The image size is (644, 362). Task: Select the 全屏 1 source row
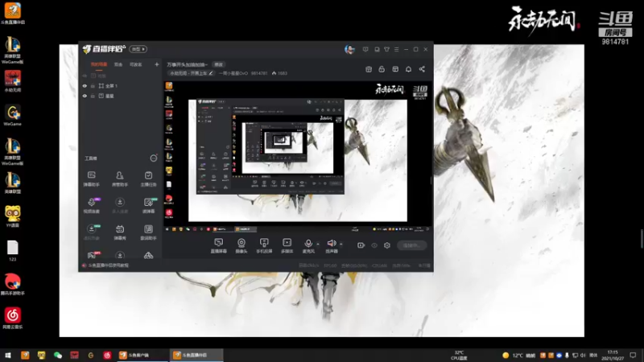(x=121, y=86)
